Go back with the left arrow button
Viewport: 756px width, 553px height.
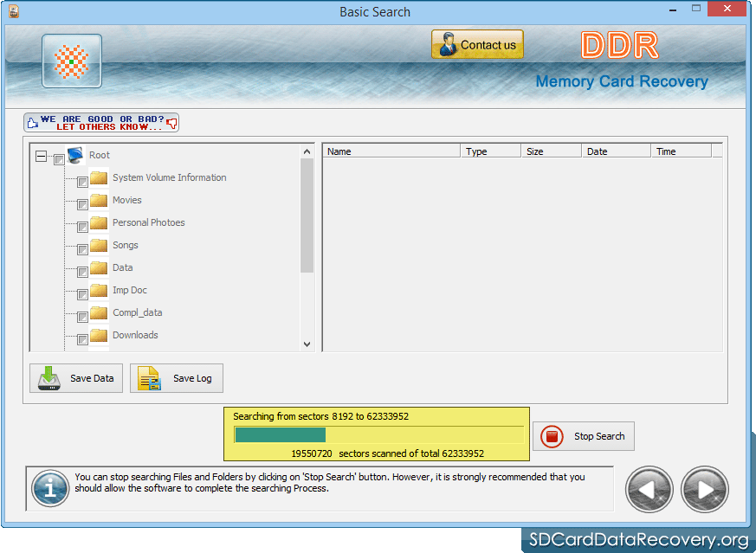tap(649, 490)
